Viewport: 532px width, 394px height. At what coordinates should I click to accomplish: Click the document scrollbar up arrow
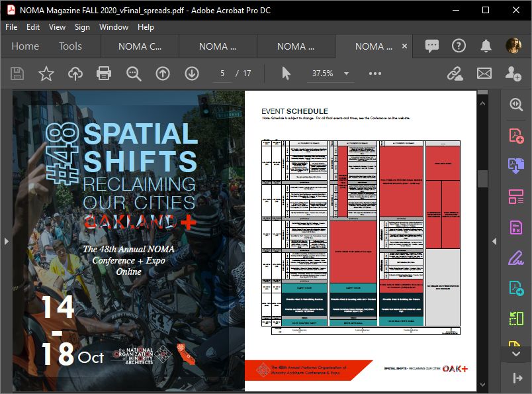point(482,103)
